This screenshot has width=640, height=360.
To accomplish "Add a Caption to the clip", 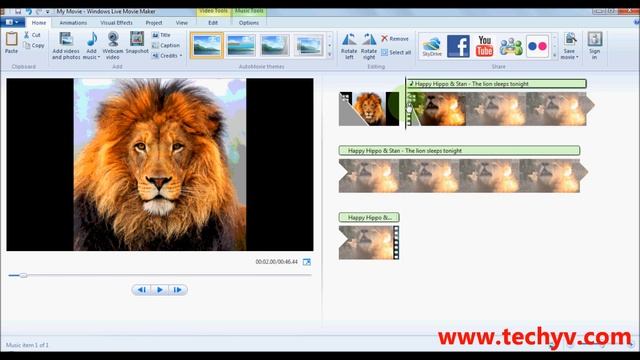I will (x=166, y=45).
